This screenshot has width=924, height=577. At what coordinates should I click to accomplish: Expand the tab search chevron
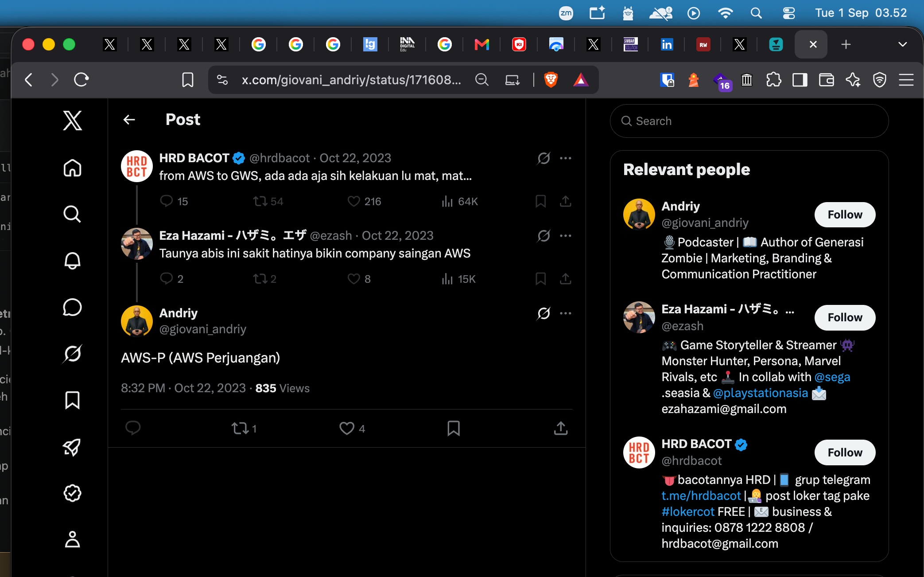point(903,44)
